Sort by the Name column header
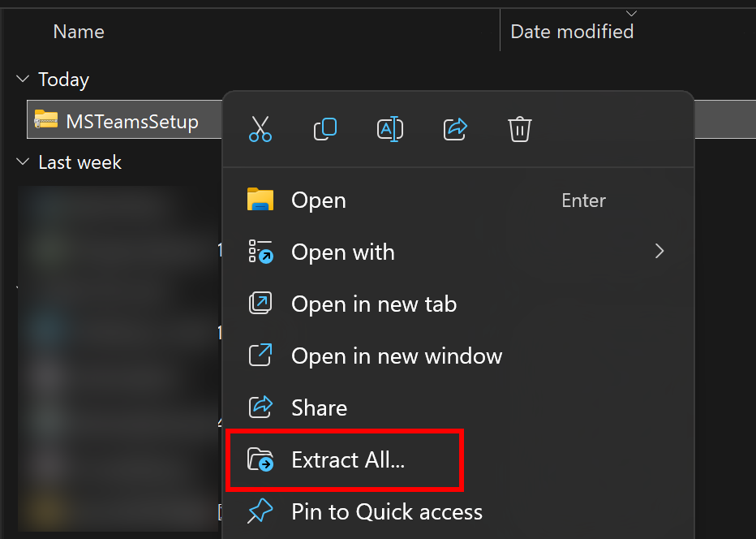This screenshot has width=756, height=539. pos(79,32)
